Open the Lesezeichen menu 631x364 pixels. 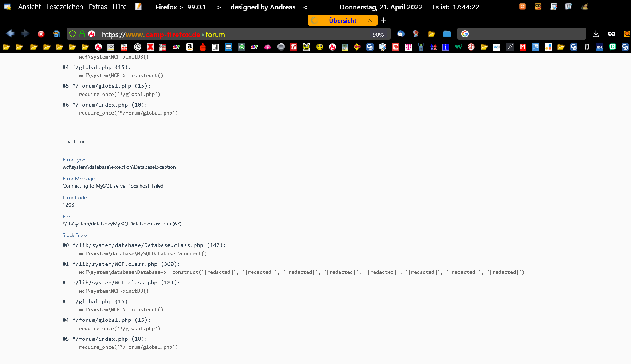pyautogui.click(x=64, y=7)
